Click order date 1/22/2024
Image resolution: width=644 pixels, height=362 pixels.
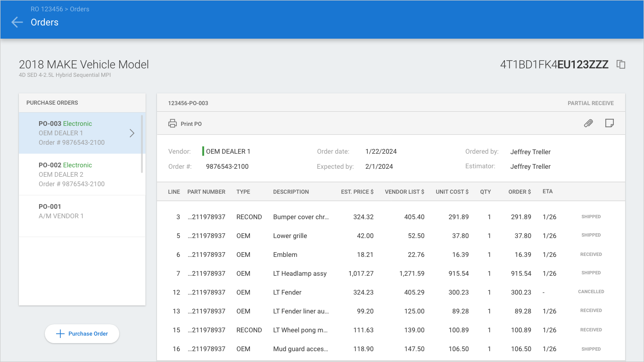tap(381, 151)
